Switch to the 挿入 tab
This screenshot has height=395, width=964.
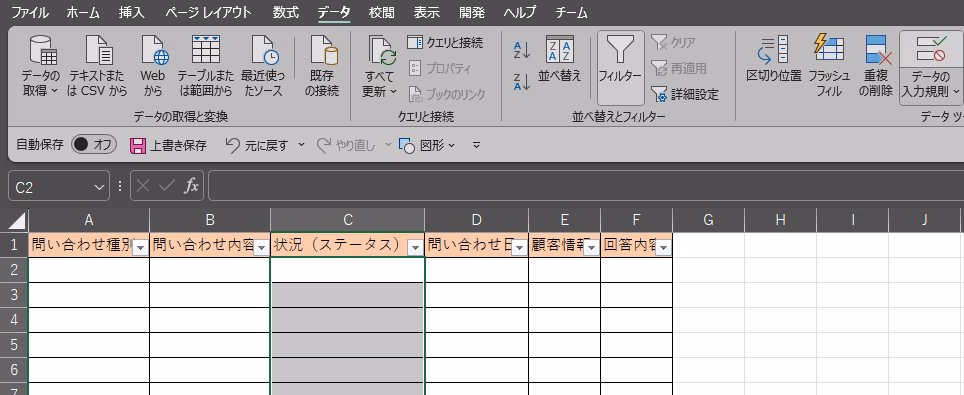[x=131, y=12]
